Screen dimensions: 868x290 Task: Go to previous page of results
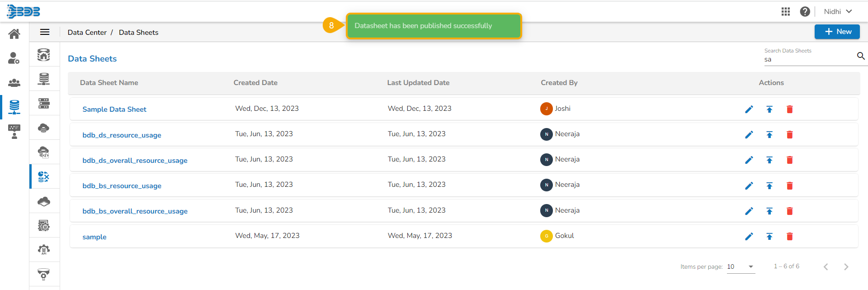826,267
